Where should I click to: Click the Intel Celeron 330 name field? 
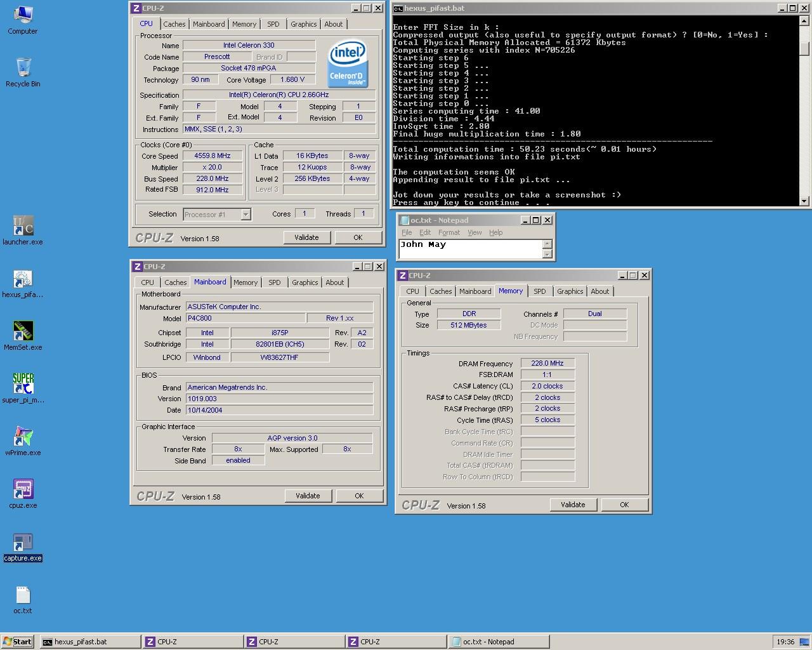pos(249,45)
